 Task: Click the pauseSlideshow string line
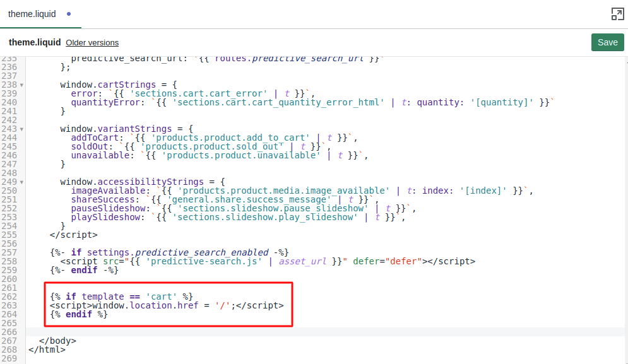244,209
